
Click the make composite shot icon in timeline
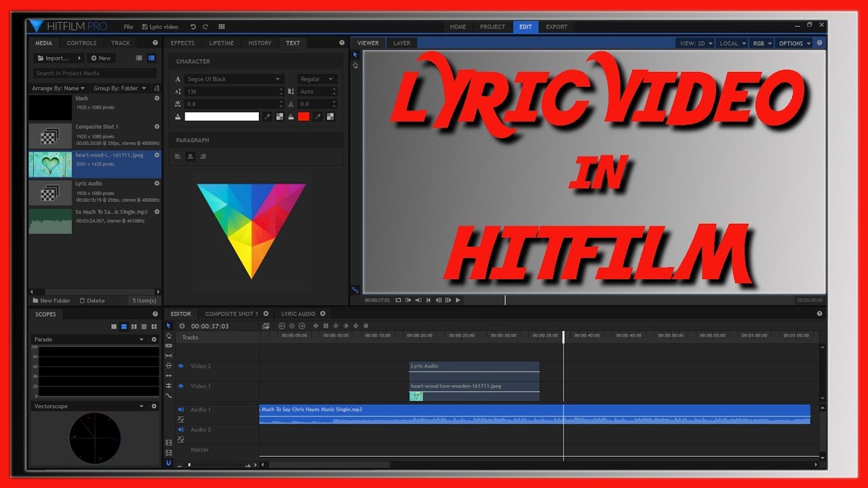(x=265, y=326)
